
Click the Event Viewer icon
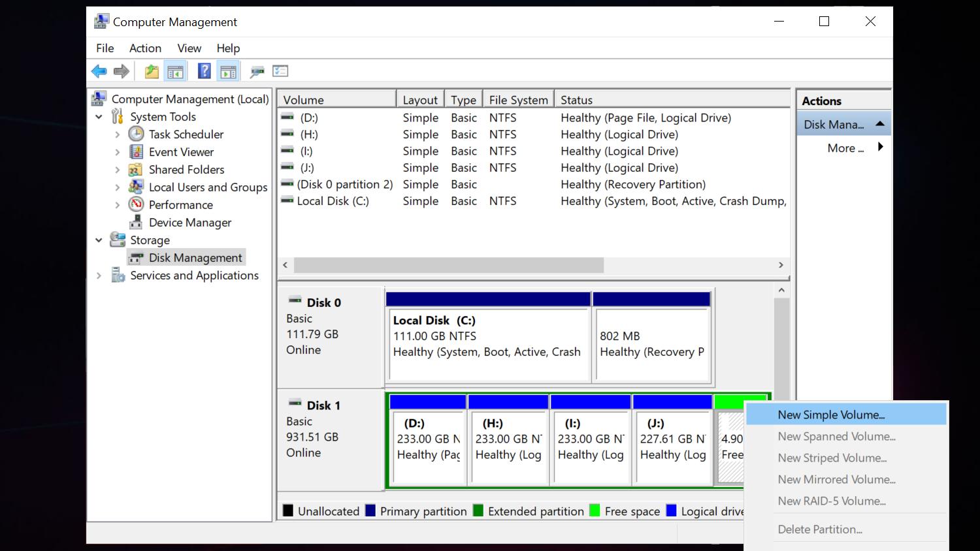pyautogui.click(x=136, y=151)
